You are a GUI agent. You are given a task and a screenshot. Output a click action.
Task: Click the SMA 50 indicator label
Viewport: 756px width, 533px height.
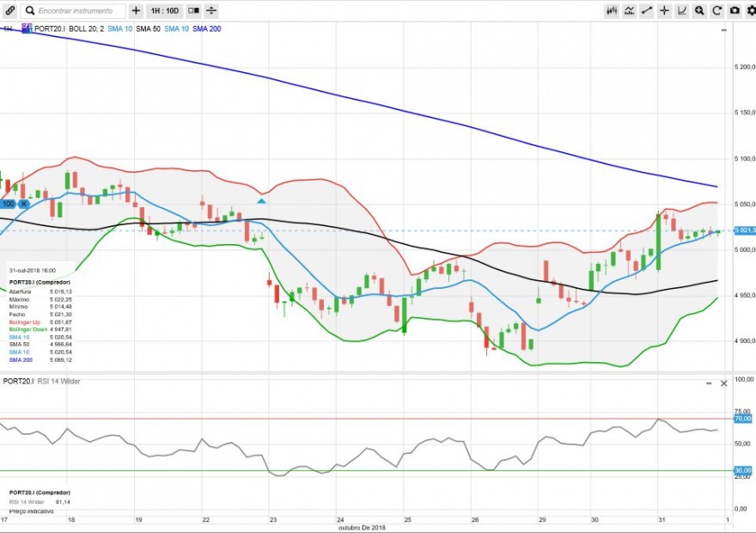click(148, 29)
